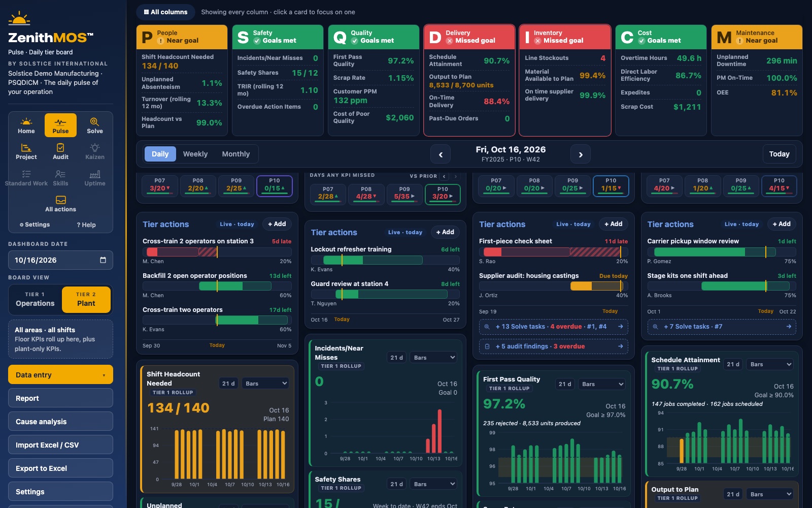Open the Standard Work icon
812x508 pixels.
(x=26, y=178)
